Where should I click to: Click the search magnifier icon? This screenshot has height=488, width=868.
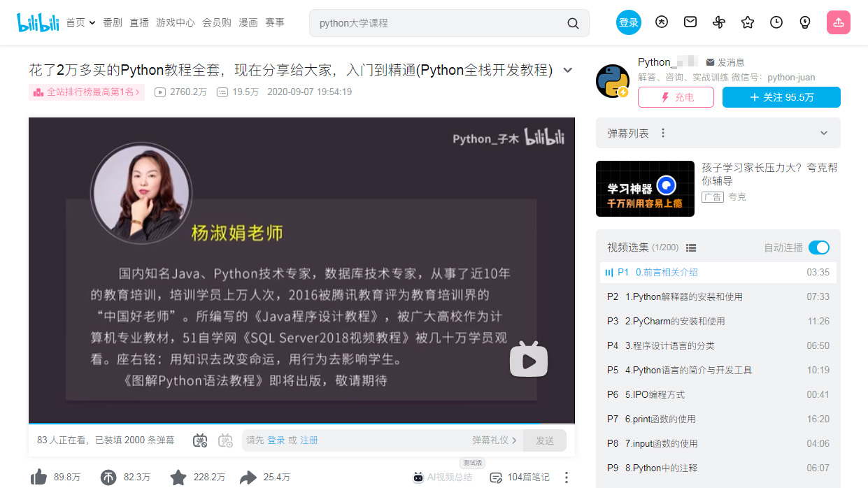point(573,23)
